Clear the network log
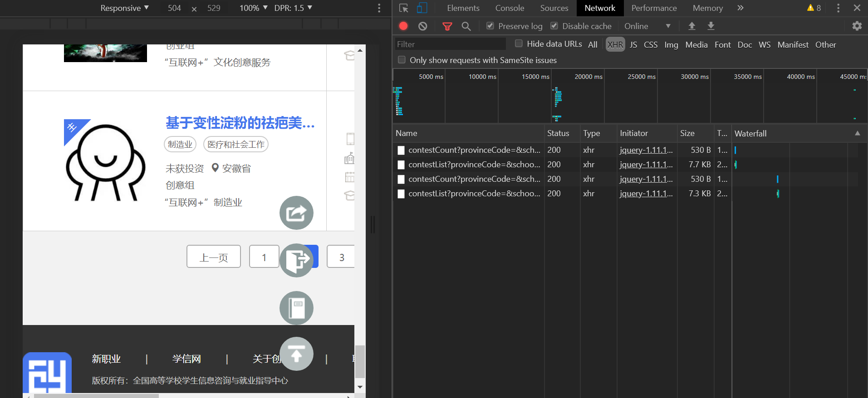868x398 pixels. 422,26
